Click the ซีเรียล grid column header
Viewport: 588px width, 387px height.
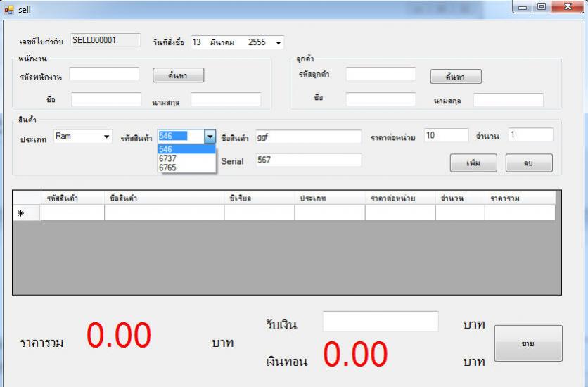pos(259,198)
